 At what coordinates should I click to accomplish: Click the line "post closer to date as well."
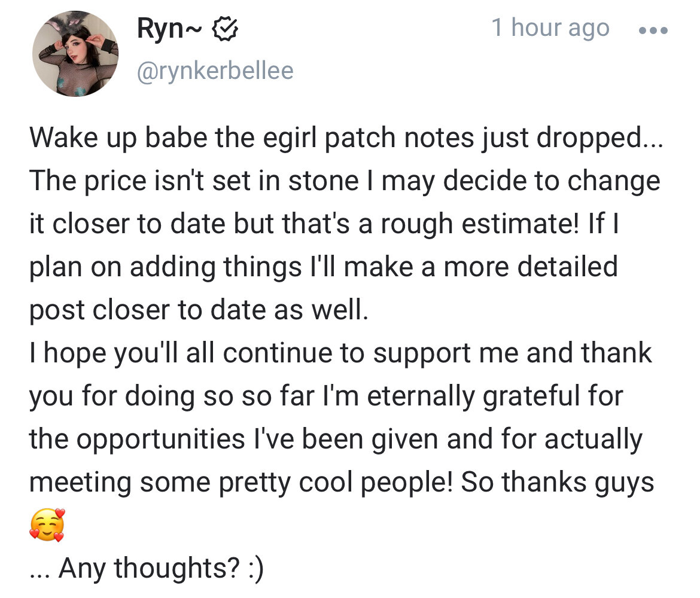(199, 310)
